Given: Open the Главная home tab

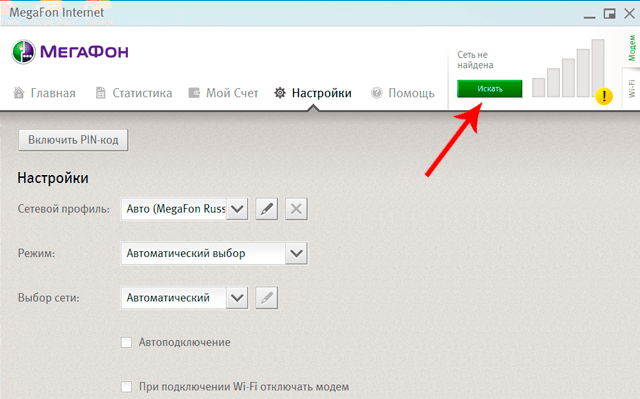Looking at the screenshot, I should 44,93.
